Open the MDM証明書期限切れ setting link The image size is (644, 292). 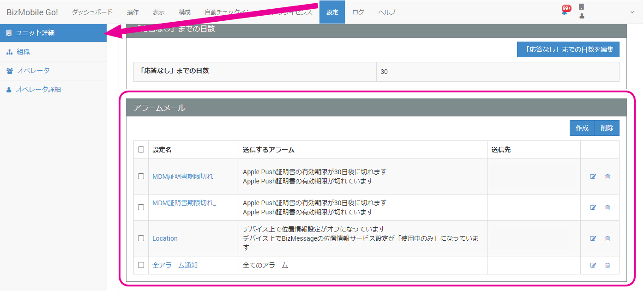coord(183,176)
